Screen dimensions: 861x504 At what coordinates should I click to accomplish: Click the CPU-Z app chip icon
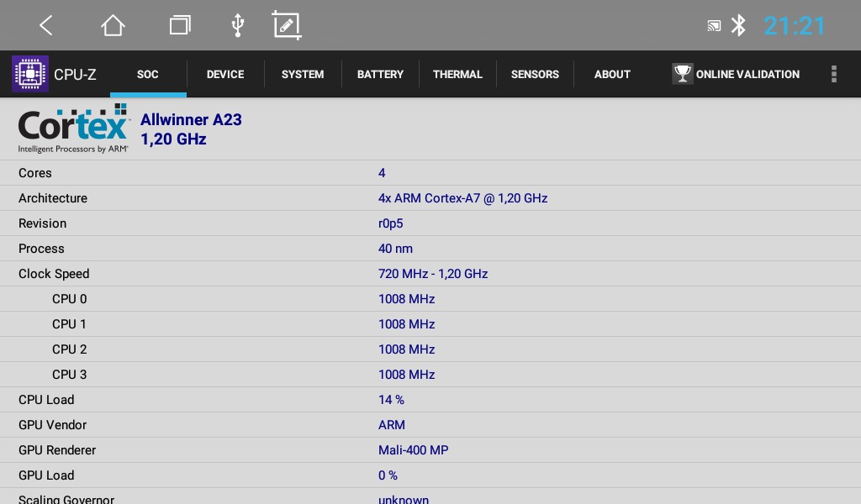tap(30, 73)
